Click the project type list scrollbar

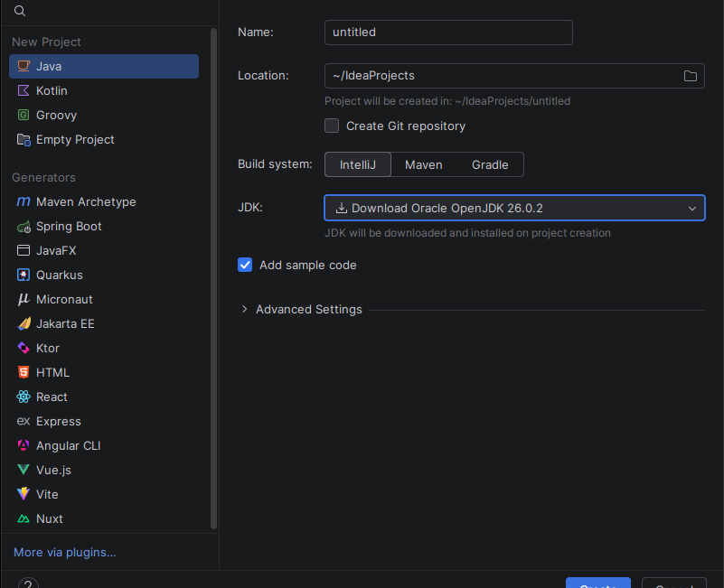tap(213, 278)
